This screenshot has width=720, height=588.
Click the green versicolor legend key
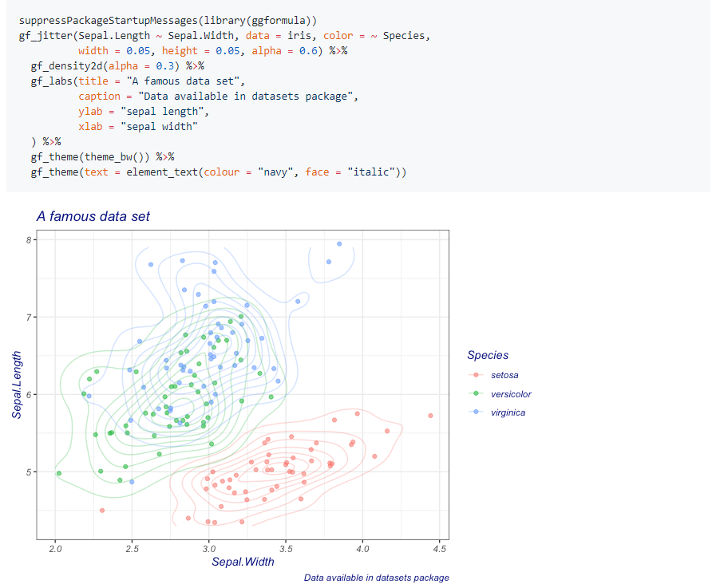point(476,393)
